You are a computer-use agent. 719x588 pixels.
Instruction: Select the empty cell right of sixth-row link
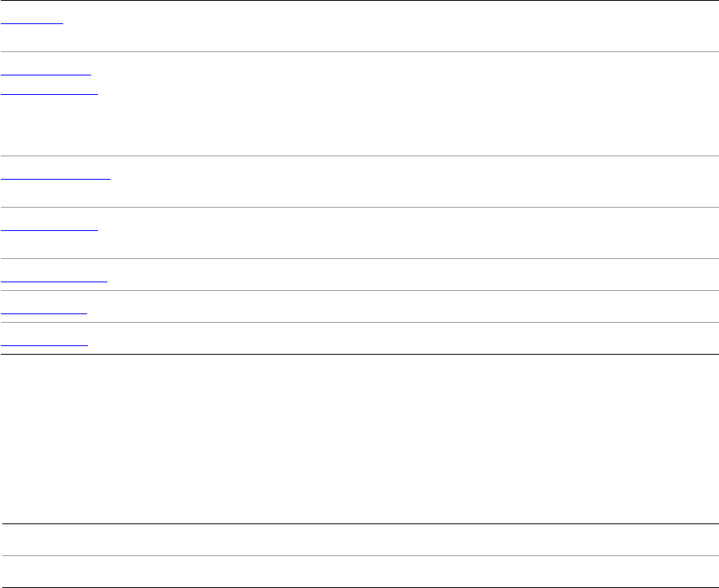(389, 306)
